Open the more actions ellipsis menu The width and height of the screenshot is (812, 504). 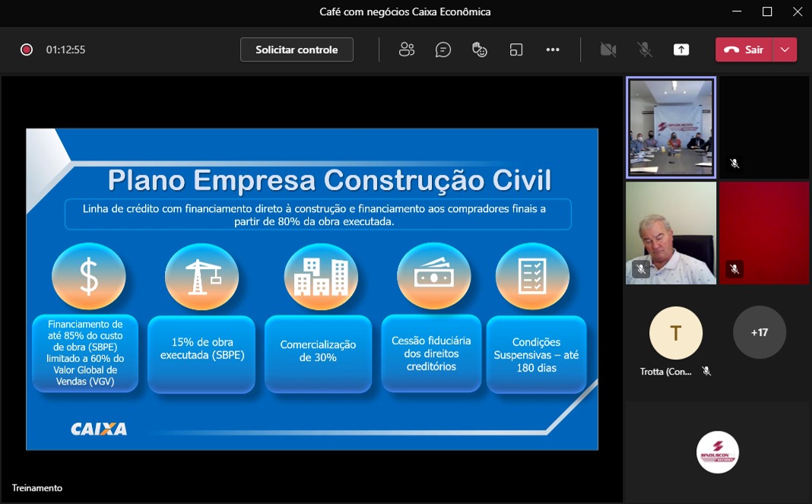[553, 49]
